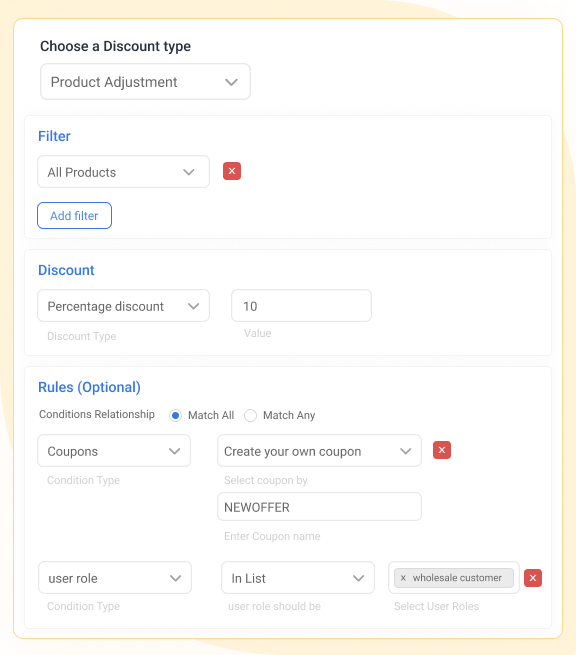Click chevron arrow on Product Adjustment dropdown
The width and height of the screenshot is (576, 655).
(231, 82)
